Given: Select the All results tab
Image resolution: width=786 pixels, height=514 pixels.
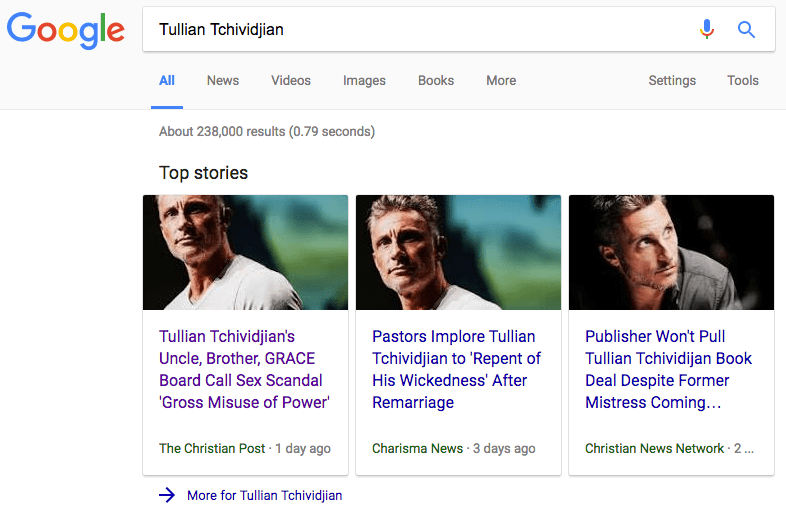Looking at the screenshot, I should (x=167, y=80).
